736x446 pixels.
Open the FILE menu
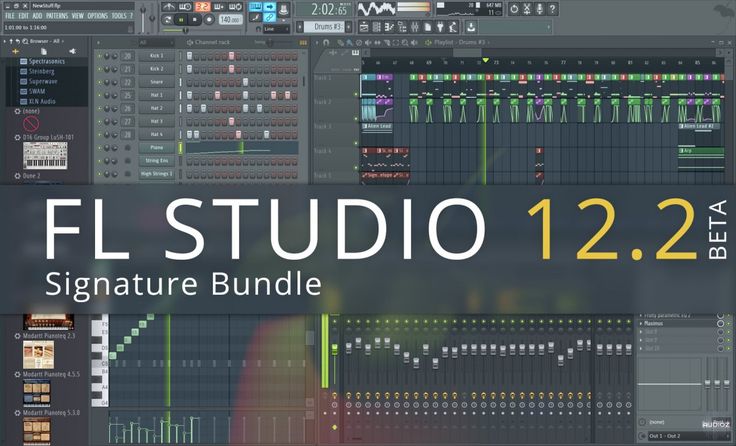9,15
